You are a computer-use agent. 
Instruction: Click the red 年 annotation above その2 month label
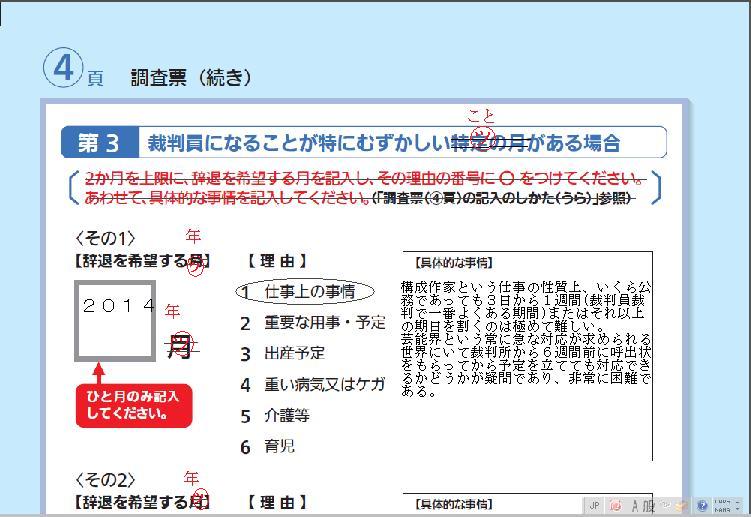[x=191, y=478]
